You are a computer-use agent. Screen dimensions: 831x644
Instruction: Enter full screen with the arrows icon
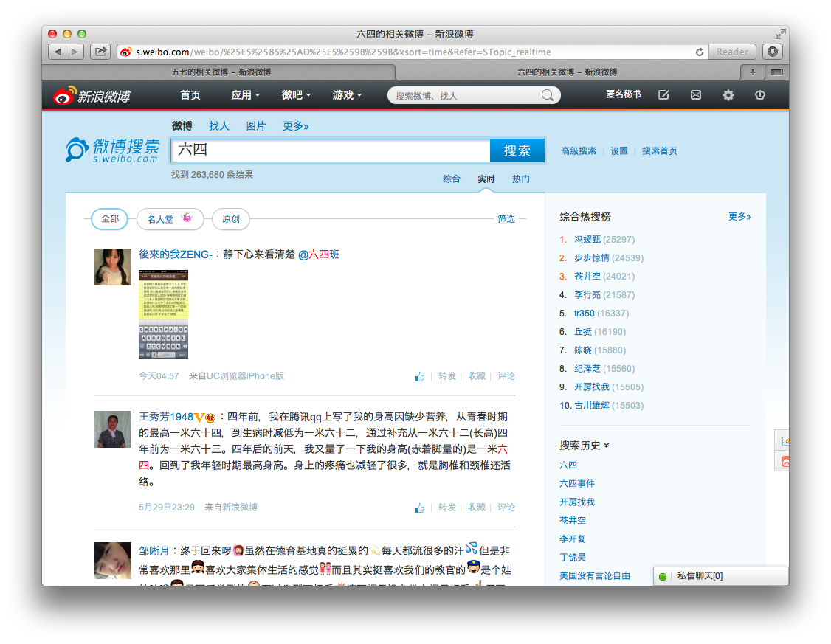coord(780,34)
